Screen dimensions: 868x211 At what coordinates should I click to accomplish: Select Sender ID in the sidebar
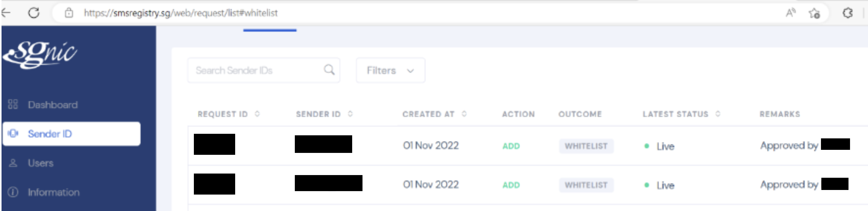tap(72, 134)
